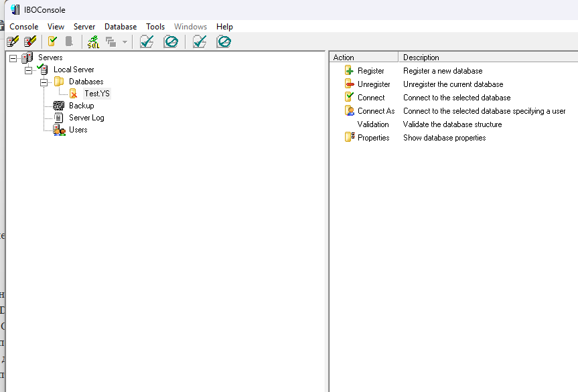Open the Console menu

pyautogui.click(x=23, y=27)
